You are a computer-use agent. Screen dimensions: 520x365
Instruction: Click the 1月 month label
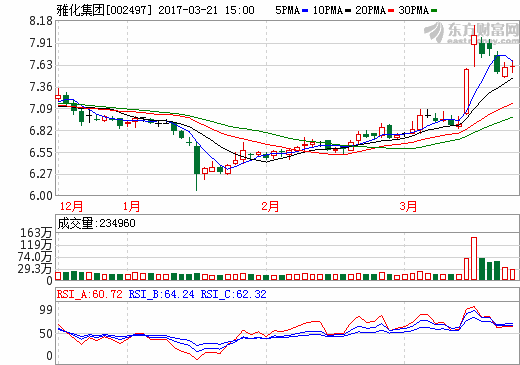131,206
